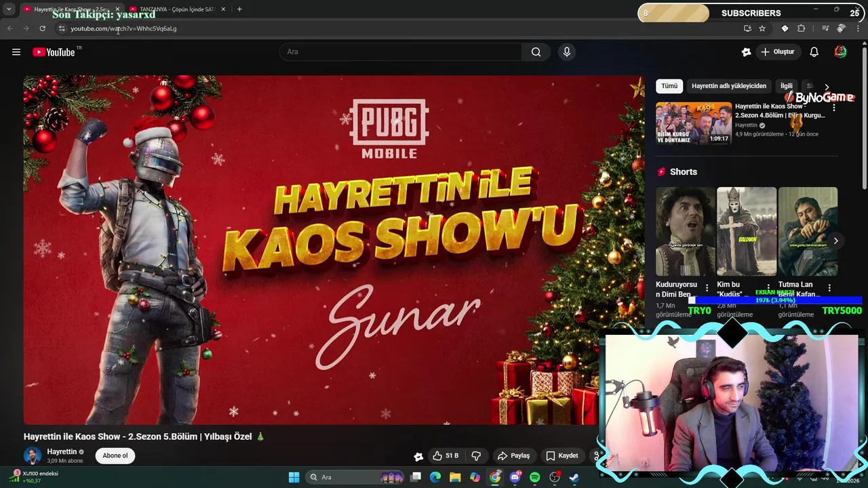
Task: Launch Microsoft Edge from taskbar
Action: tap(435, 477)
